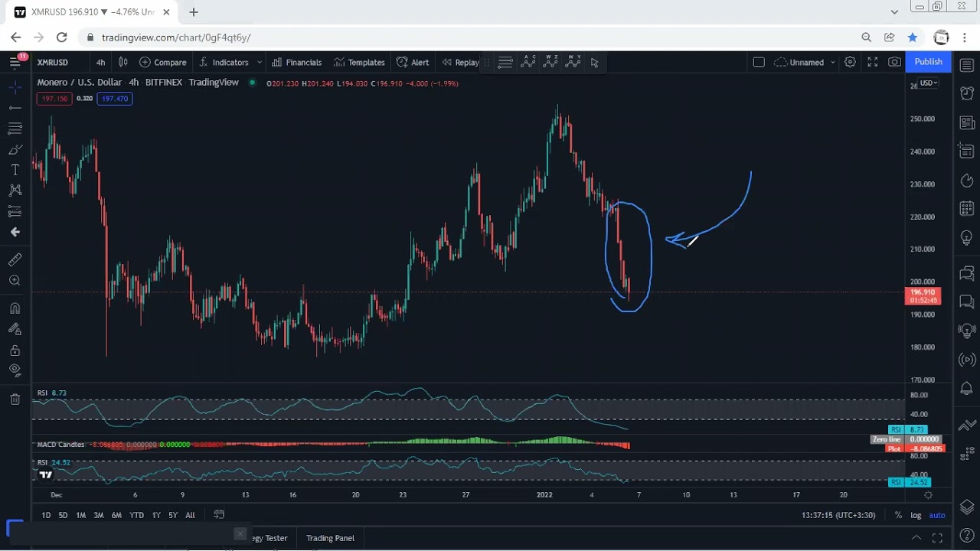Open the Fibonacci tools icon

(15, 129)
